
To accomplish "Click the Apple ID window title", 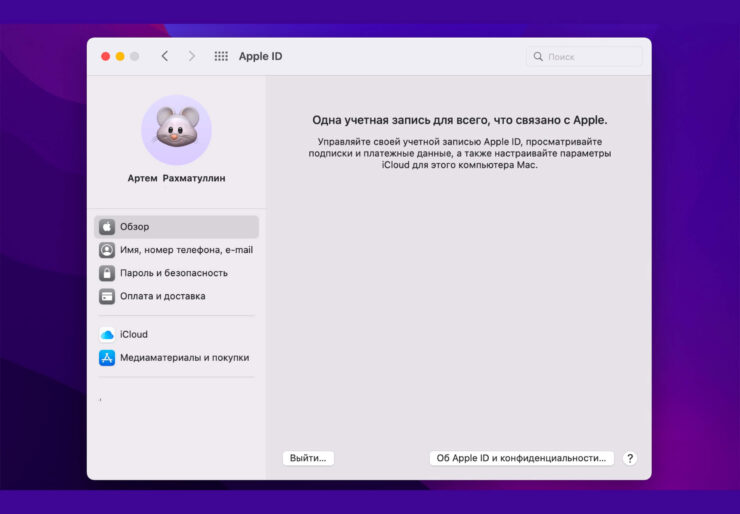I will [261, 56].
